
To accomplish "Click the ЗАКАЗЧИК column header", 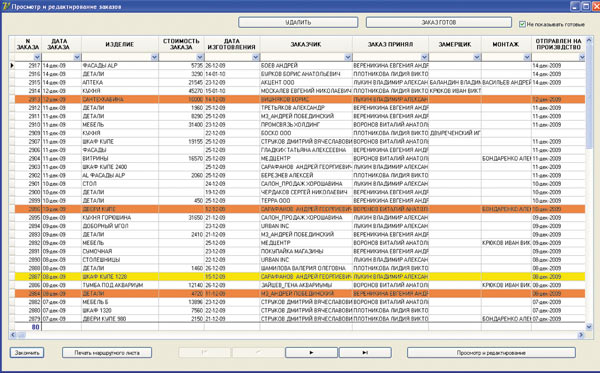I will coord(306,44).
